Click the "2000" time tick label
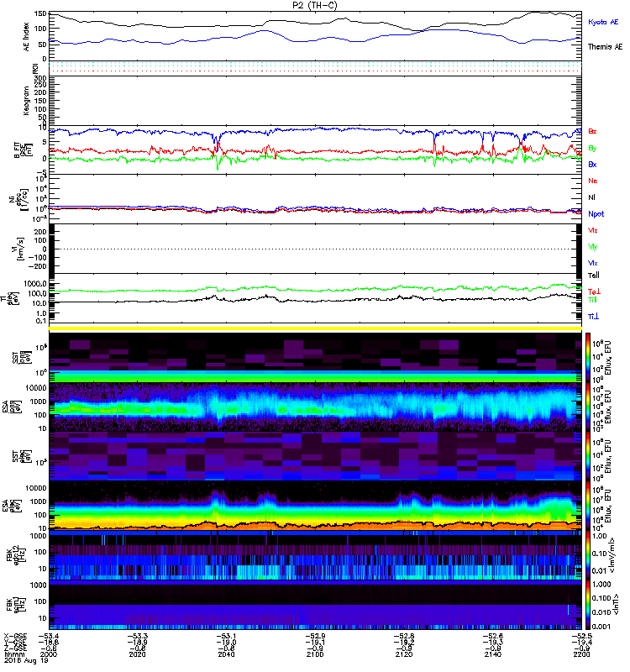The width and height of the screenshot is (630, 672). 49,654
